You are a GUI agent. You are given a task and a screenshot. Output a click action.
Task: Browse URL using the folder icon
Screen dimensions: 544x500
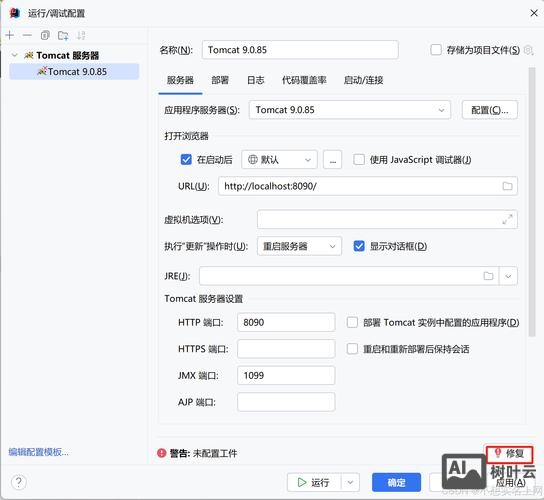point(508,186)
